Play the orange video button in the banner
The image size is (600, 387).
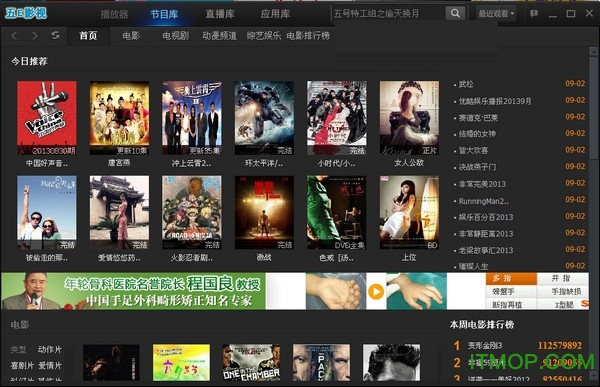point(376,292)
